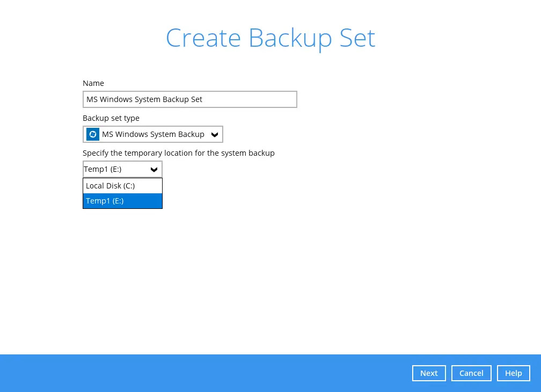Click the Name label above the field
This screenshot has height=392, width=541.
(93, 83)
